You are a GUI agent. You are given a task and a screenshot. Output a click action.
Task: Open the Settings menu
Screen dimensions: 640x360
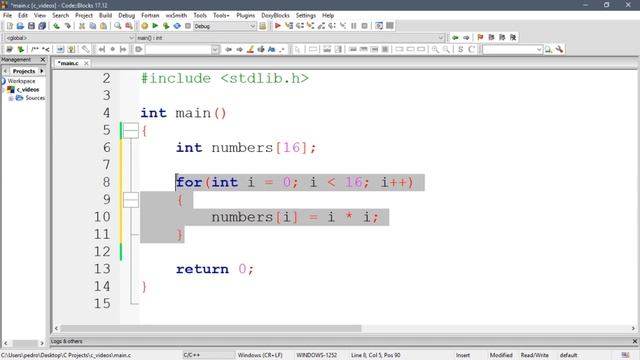pos(306,15)
